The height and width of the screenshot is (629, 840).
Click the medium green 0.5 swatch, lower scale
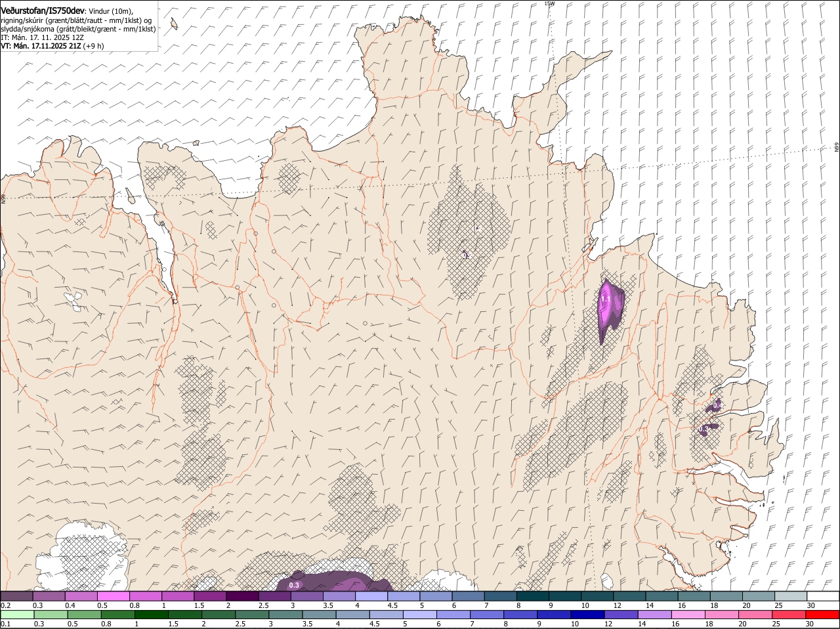(83, 615)
